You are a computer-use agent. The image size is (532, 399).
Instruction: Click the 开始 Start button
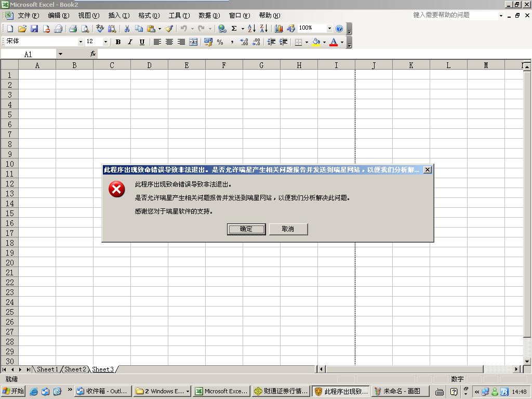13,391
